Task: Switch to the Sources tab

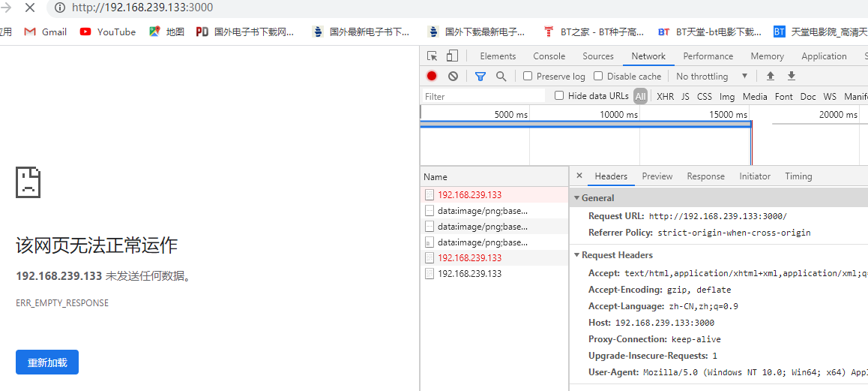Action: [x=598, y=56]
